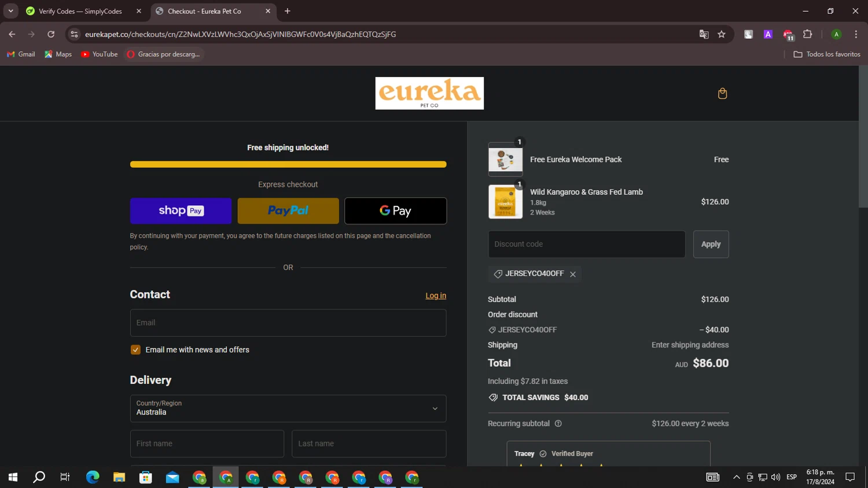The width and height of the screenshot is (868, 488).
Task: Click the Email input field
Action: 288,323
